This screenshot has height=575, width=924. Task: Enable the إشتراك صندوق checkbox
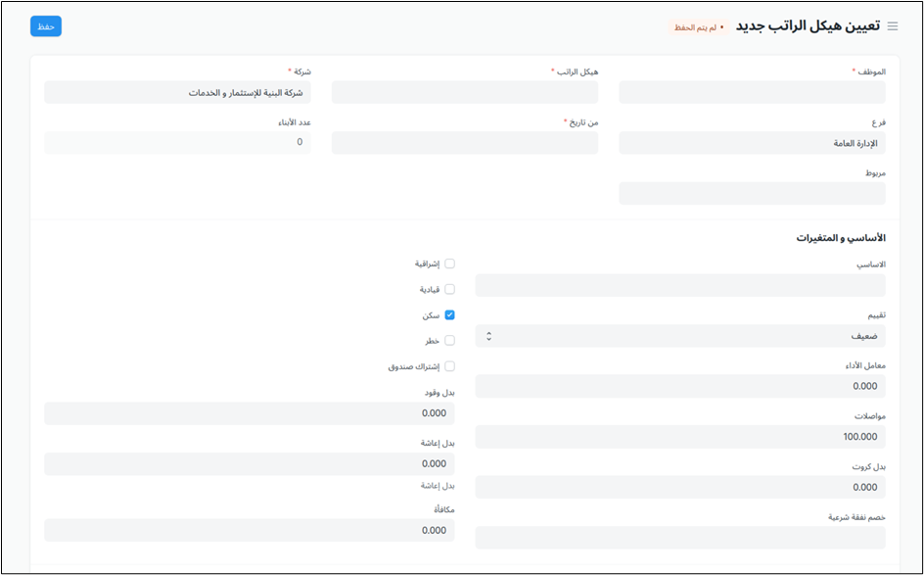coord(449,366)
